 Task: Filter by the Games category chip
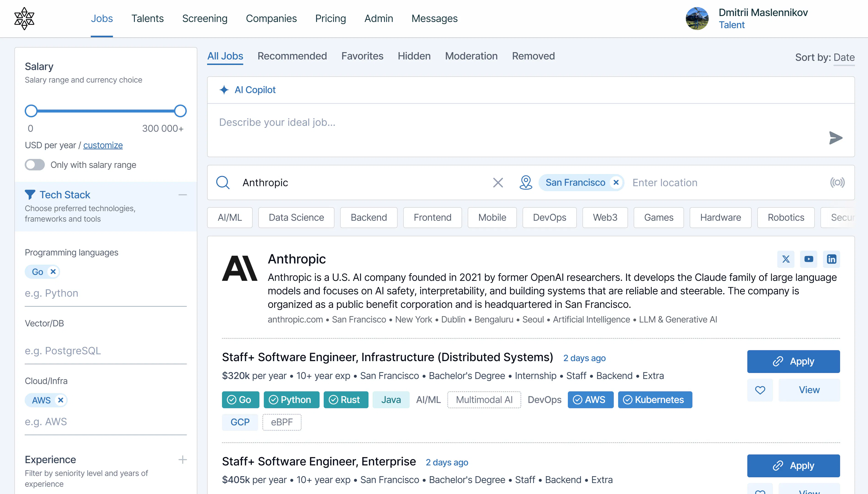658,217
